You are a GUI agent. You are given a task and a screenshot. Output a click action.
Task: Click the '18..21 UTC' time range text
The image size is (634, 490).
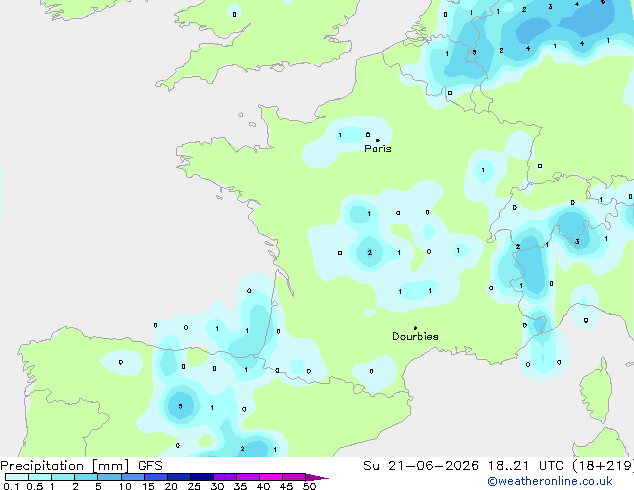526,466
